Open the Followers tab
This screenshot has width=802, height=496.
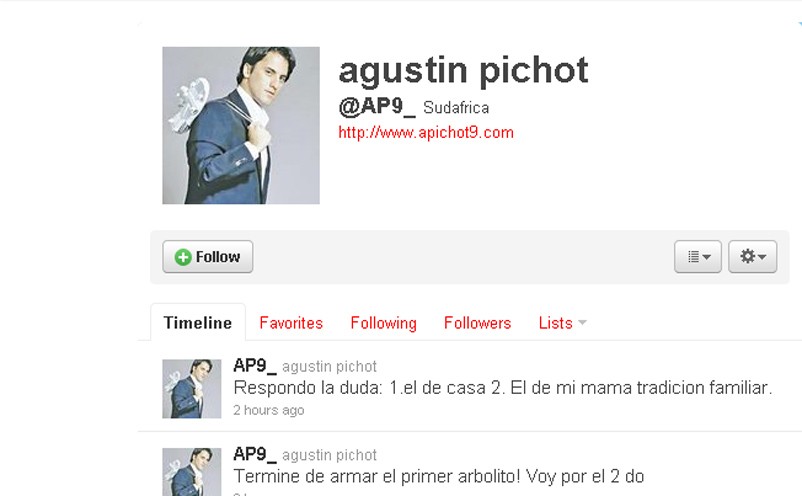click(x=477, y=323)
